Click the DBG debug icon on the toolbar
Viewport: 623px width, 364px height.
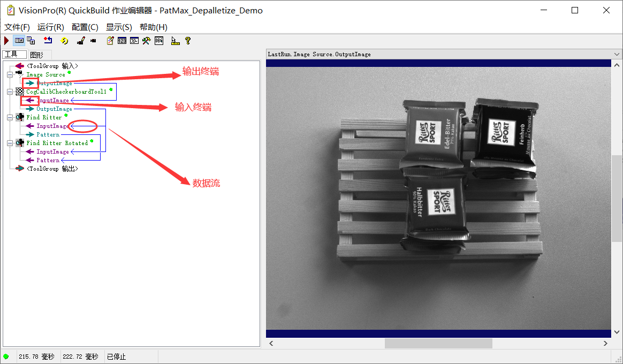pos(159,40)
